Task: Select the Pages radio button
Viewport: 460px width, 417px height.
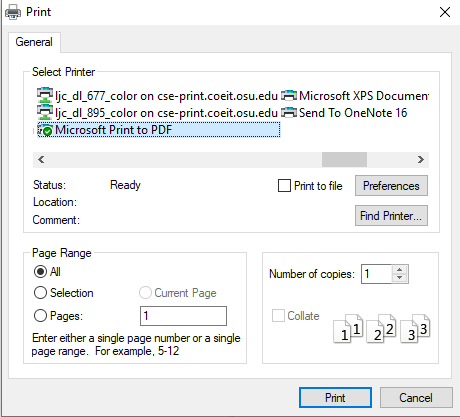Action: click(40, 315)
